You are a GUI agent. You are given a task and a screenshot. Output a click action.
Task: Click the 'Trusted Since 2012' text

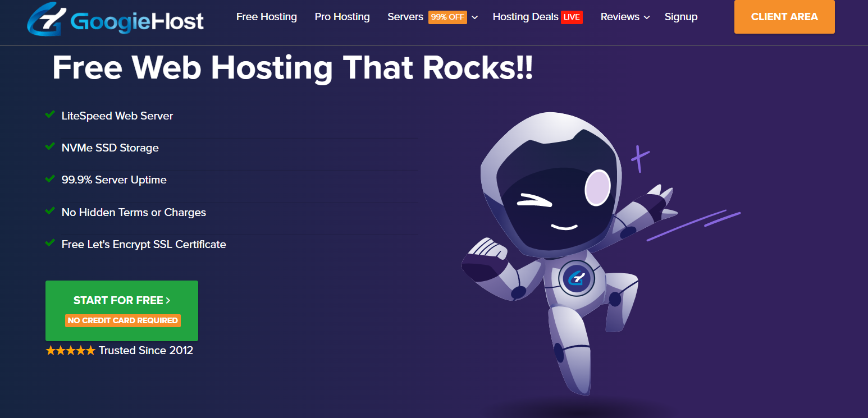[146, 351]
